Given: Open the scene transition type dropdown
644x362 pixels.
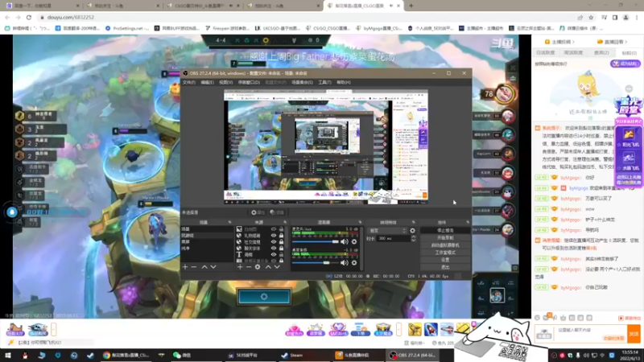Looking at the screenshot, I should (387, 231).
